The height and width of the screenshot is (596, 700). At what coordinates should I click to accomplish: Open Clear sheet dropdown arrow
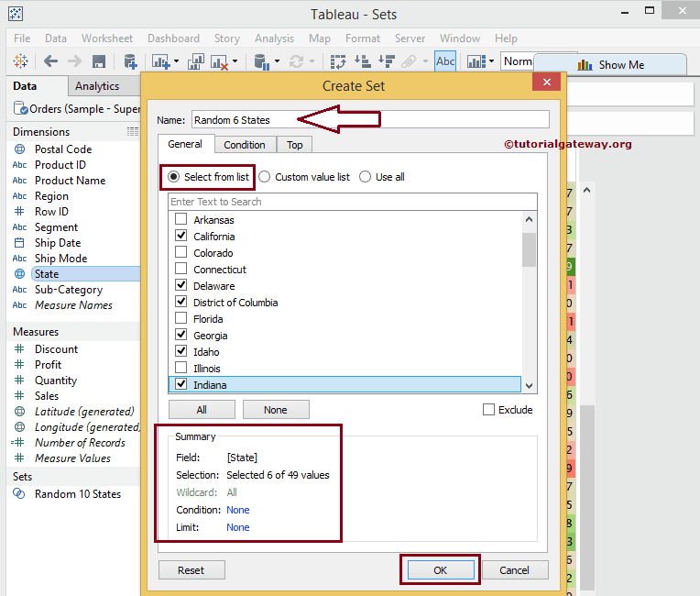(x=235, y=61)
